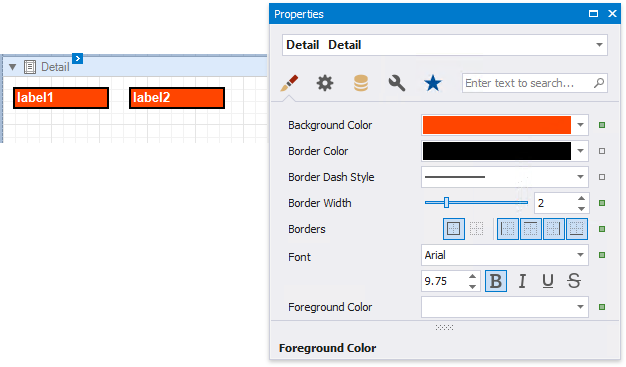The image size is (626, 367).
Task: Toggle the bottom border
Action: 576,229
